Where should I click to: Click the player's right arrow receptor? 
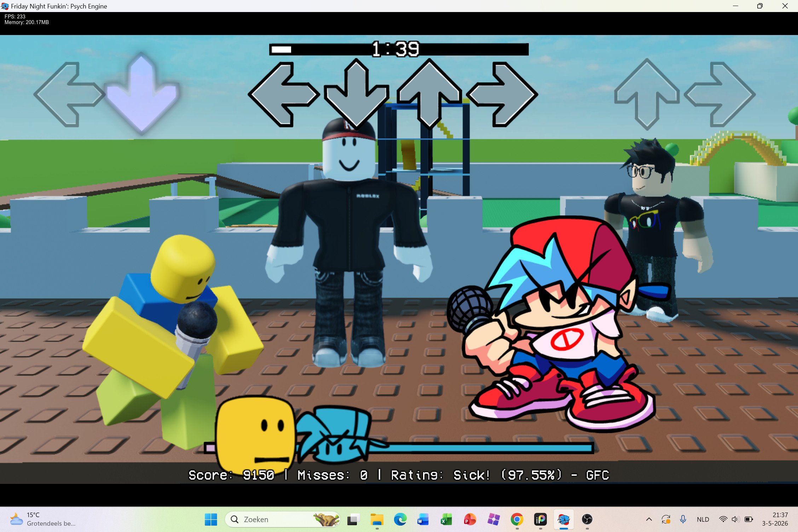[502, 94]
